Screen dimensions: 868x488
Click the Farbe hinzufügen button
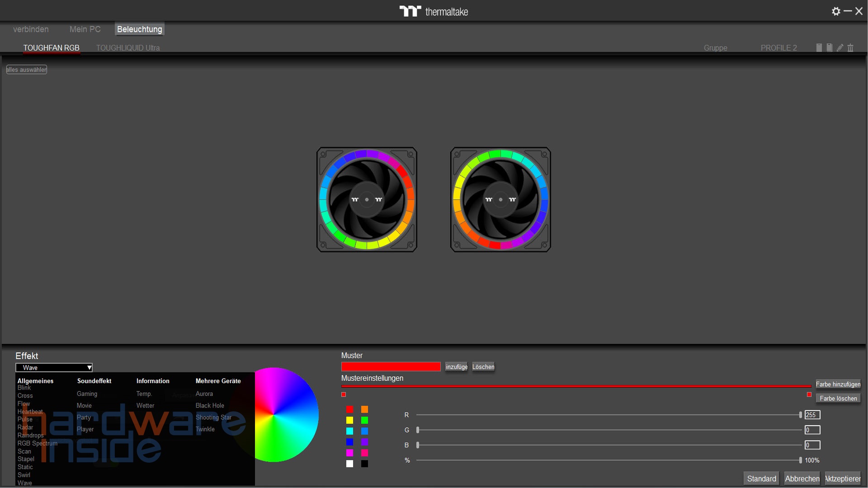click(838, 384)
